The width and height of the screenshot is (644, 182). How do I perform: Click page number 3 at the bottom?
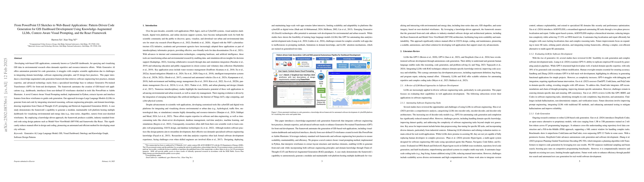coord(322,161)
